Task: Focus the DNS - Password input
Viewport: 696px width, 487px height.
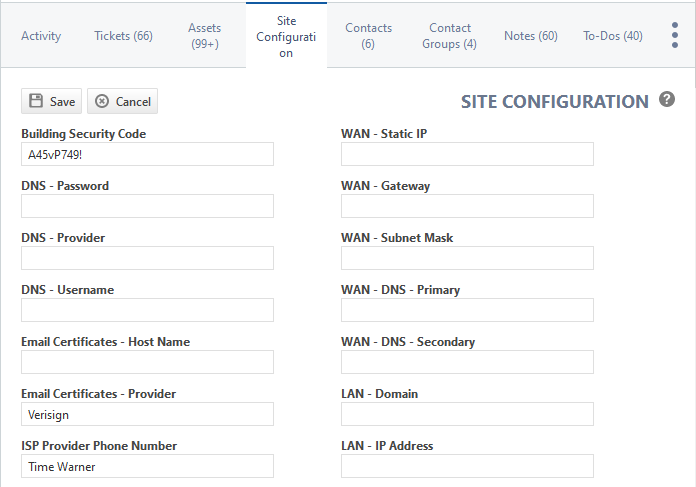Action: tap(147, 206)
